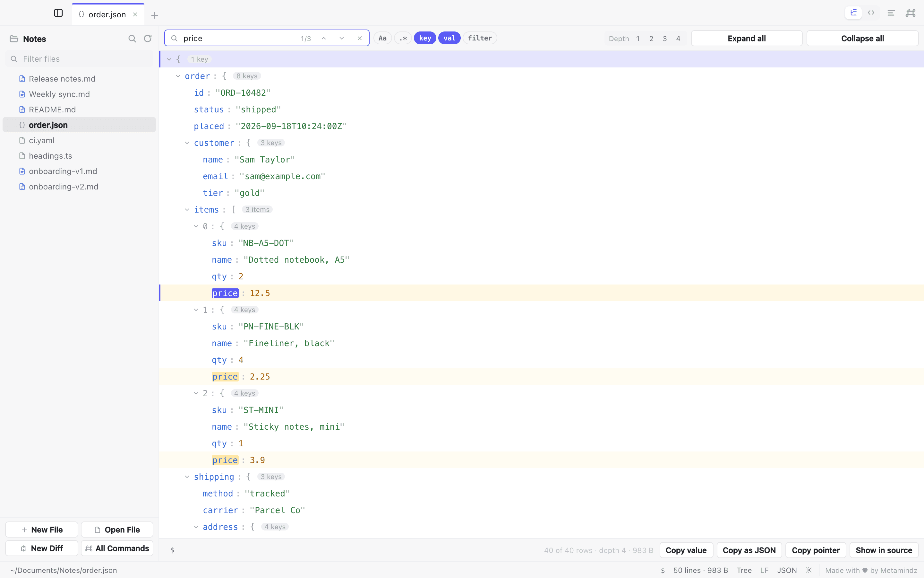924x578 pixels.
Task: Click JSON language in status bar
Action: pyautogui.click(x=787, y=570)
